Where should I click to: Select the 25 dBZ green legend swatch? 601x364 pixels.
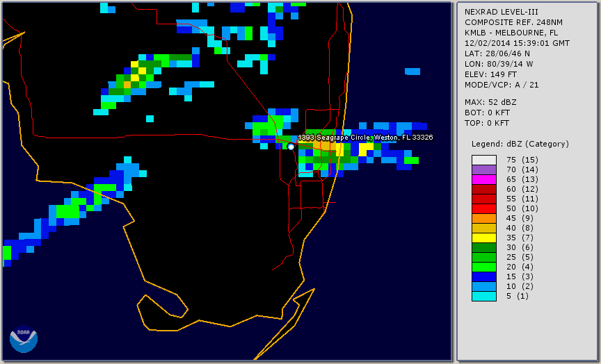point(484,257)
